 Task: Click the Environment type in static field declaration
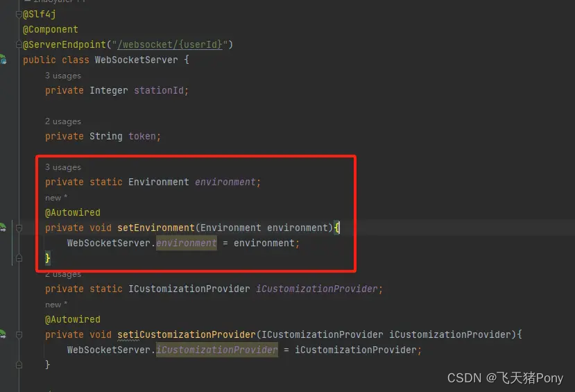coord(158,182)
